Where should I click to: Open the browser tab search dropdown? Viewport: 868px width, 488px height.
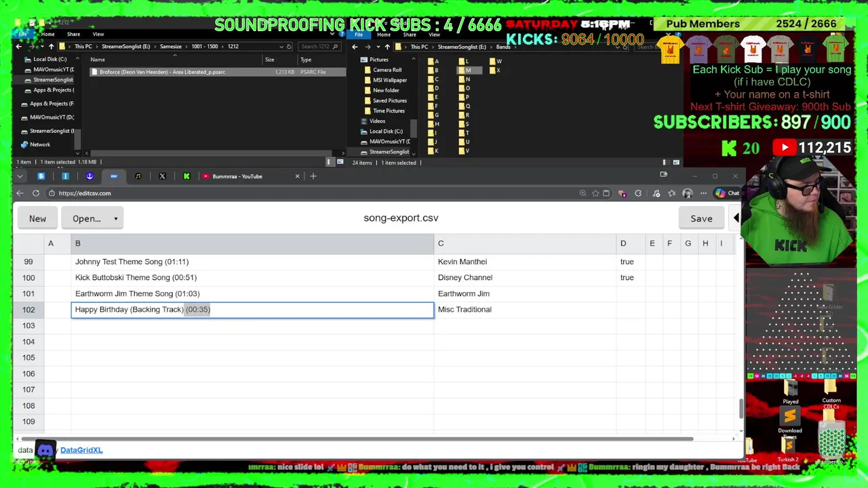coord(20,176)
